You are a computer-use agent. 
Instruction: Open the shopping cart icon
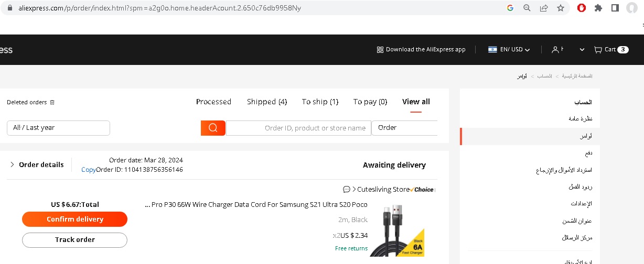pyautogui.click(x=598, y=50)
